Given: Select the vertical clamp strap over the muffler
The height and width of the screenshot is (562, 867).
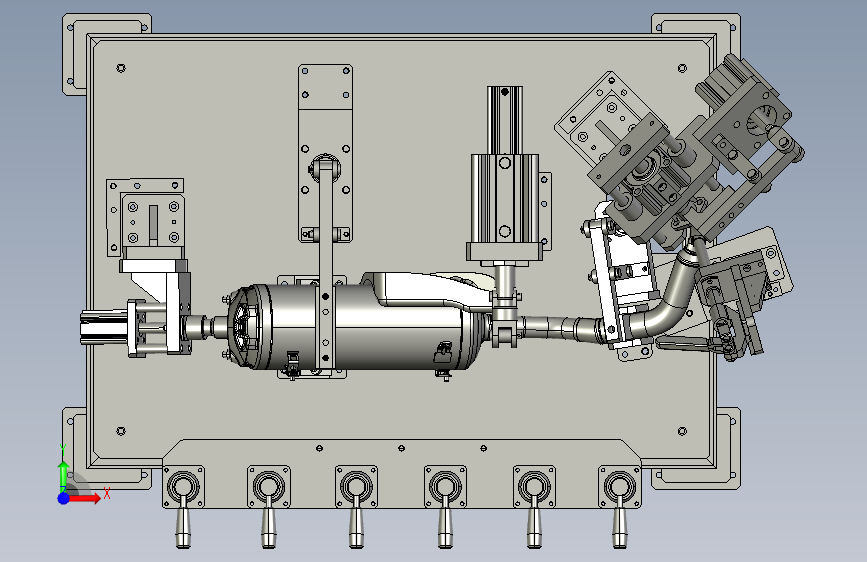Looking at the screenshot, I should (326, 266).
